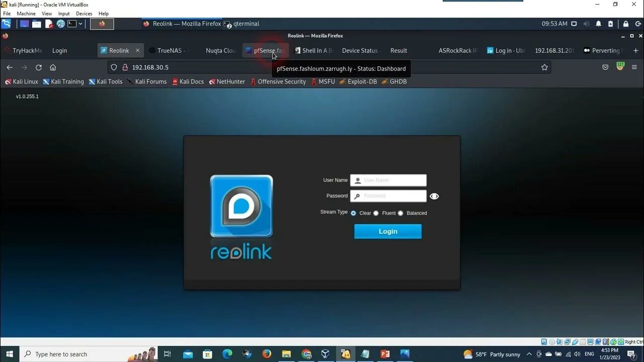This screenshot has width=644, height=362.
Task: Open the Firefox hamburger menu
Action: click(x=634, y=67)
